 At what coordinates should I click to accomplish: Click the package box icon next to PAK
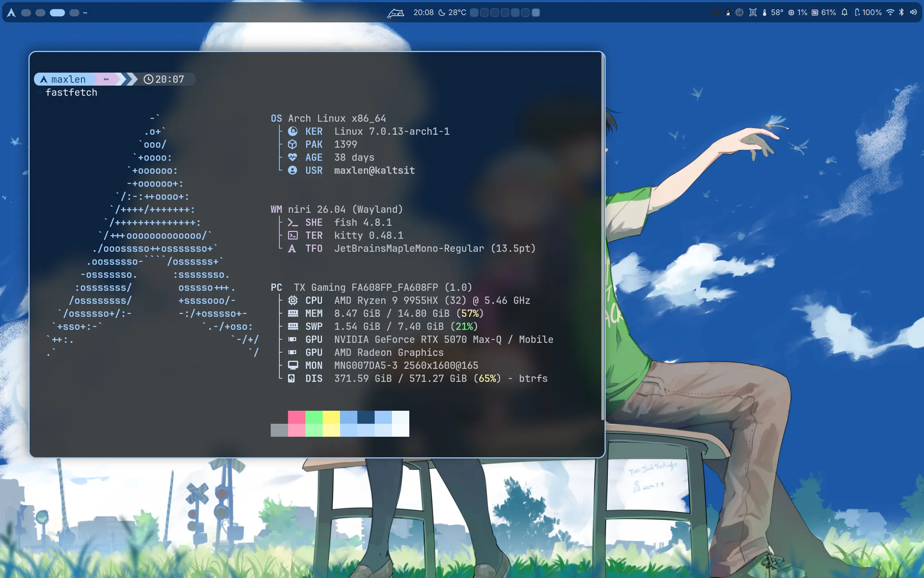[292, 144]
